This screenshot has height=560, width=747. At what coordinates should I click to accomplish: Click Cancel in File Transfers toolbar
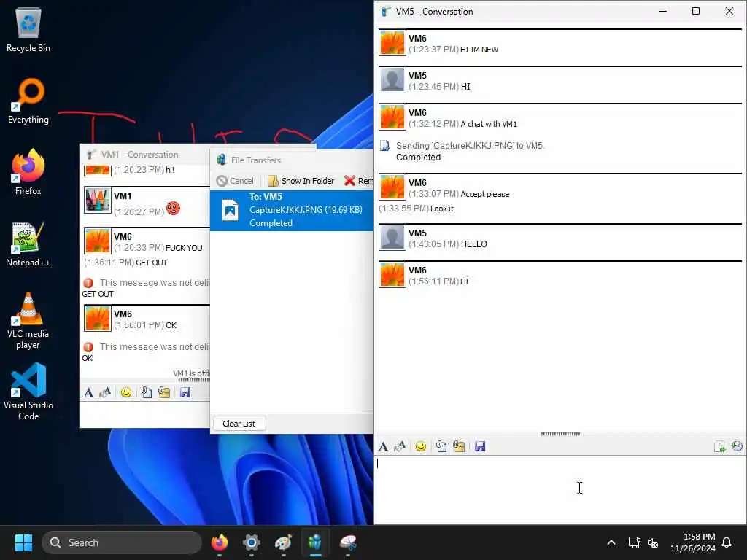click(235, 181)
